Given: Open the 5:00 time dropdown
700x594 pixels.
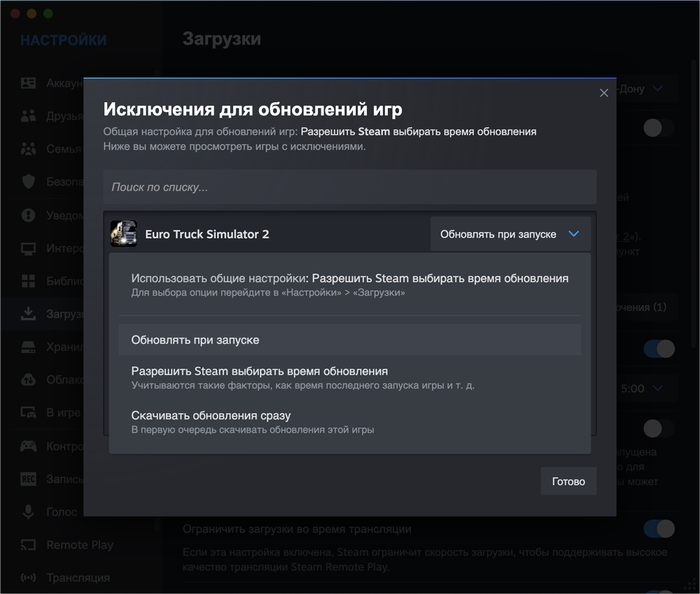Looking at the screenshot, I should (642, 388).
